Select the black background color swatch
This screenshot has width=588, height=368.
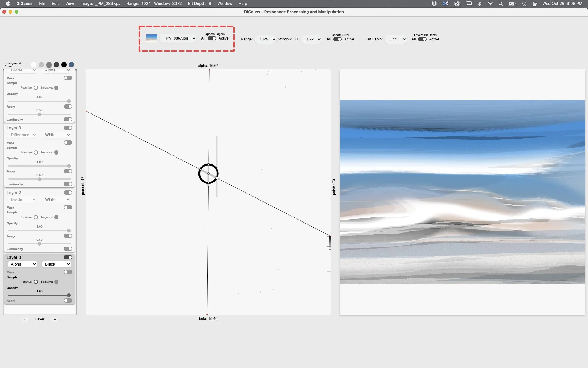point(64,65)
